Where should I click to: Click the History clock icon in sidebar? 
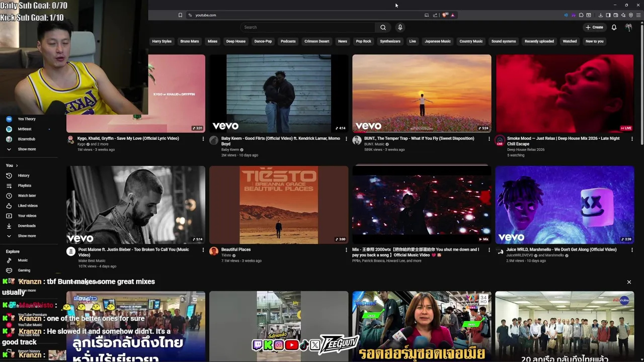tap(9, 175)
